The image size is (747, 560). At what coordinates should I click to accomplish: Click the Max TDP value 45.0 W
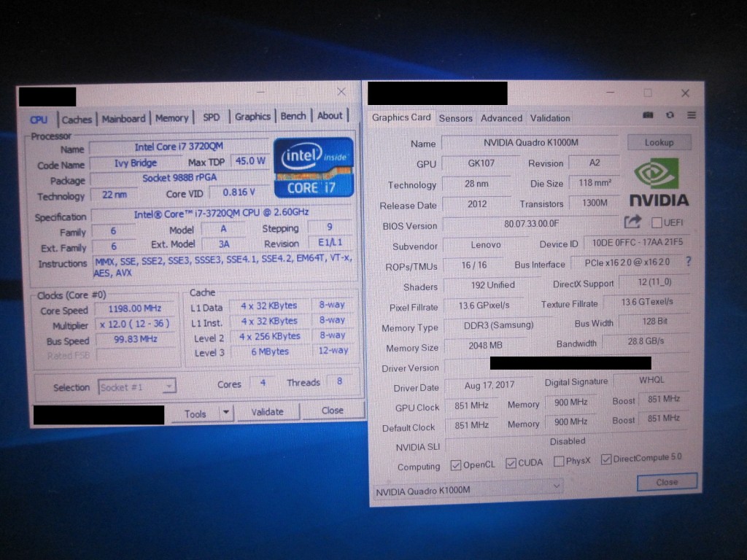(250, 161)
